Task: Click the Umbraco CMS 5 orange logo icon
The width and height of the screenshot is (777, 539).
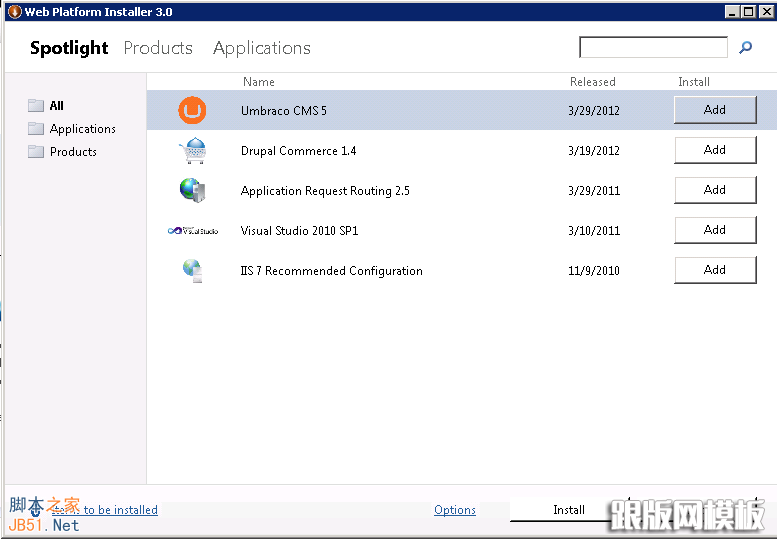Action: (192, 110)
